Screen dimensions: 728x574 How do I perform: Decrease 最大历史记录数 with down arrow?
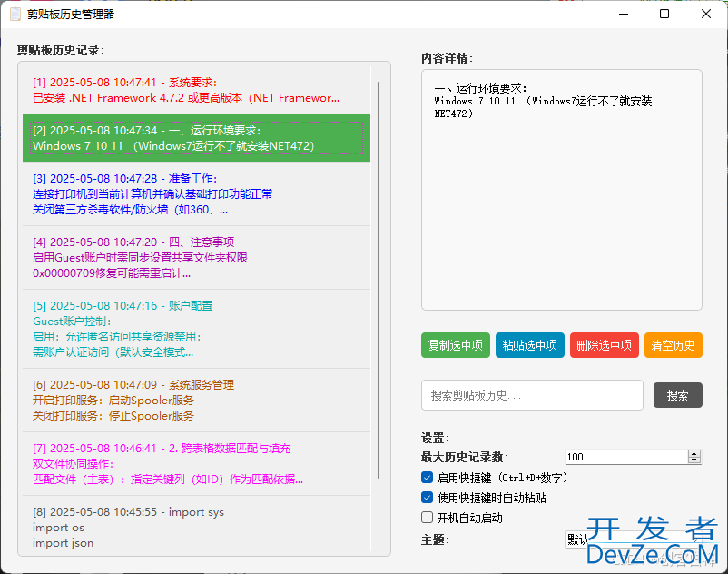coord(694,460)
